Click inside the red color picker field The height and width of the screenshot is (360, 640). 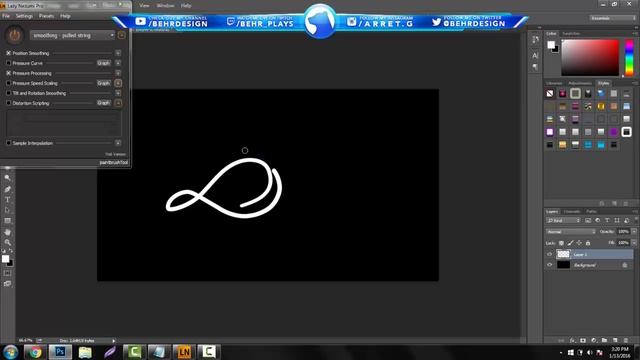[590, 57]
